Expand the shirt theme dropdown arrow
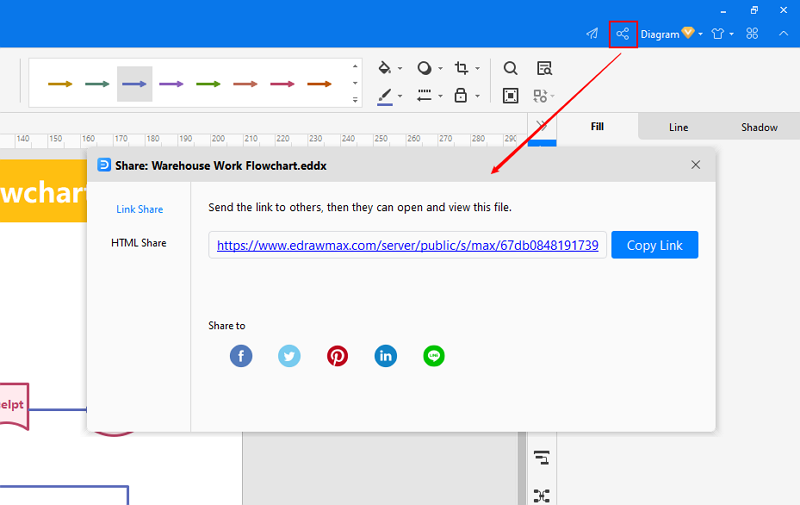Image resolution: width=800 pixels, height=505 pixels. coord(732,34)
